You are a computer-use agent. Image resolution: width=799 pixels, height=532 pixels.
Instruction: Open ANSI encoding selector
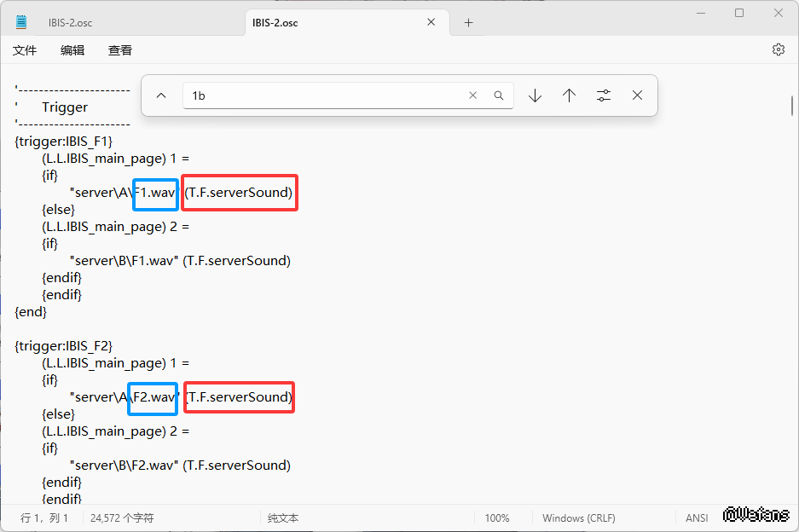click(x=697, y=518)
